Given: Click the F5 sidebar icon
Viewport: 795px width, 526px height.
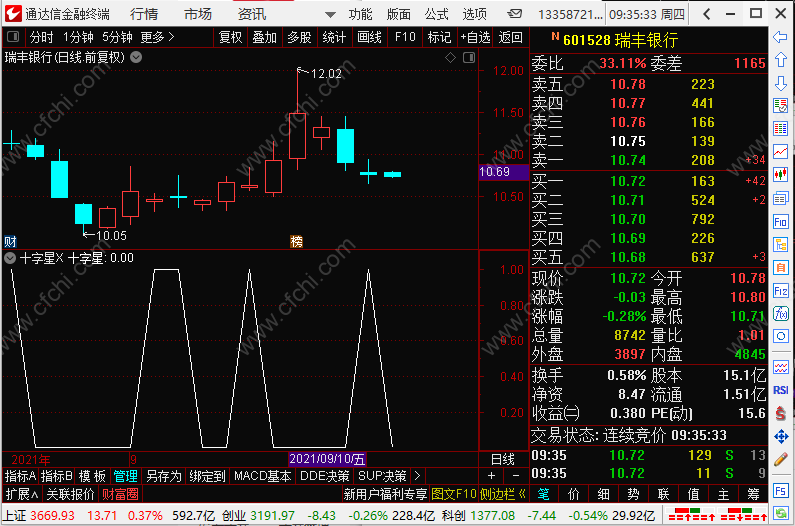Looking at the screenshot, I should tap(780, 490).
